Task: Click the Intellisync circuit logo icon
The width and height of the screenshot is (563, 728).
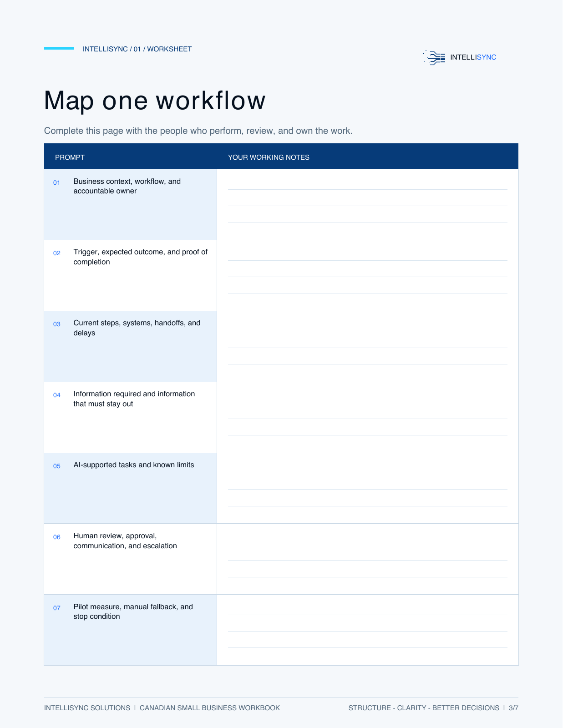Action: (434, 57)
